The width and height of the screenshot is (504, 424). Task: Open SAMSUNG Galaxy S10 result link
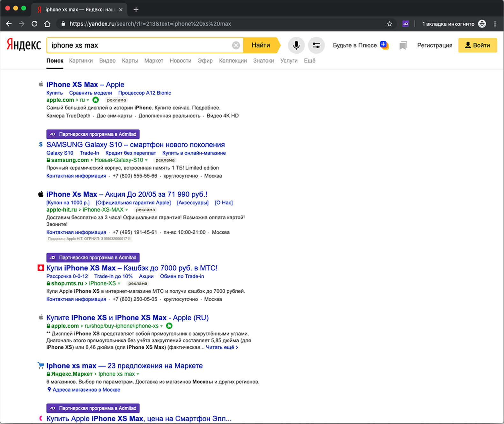tap(136, 145)
